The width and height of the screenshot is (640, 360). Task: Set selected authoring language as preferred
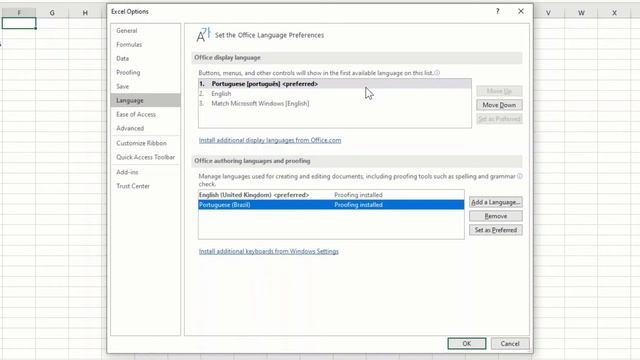pos(496,230)
